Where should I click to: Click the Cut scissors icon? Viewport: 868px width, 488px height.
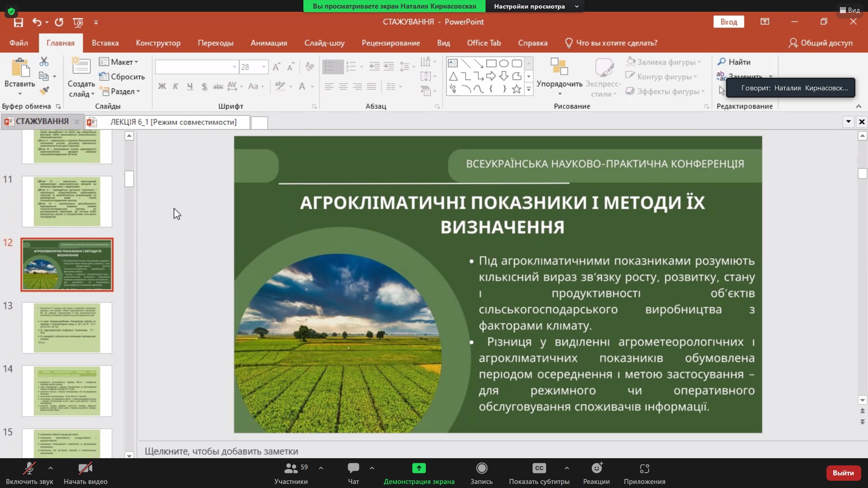click(44, 61)
